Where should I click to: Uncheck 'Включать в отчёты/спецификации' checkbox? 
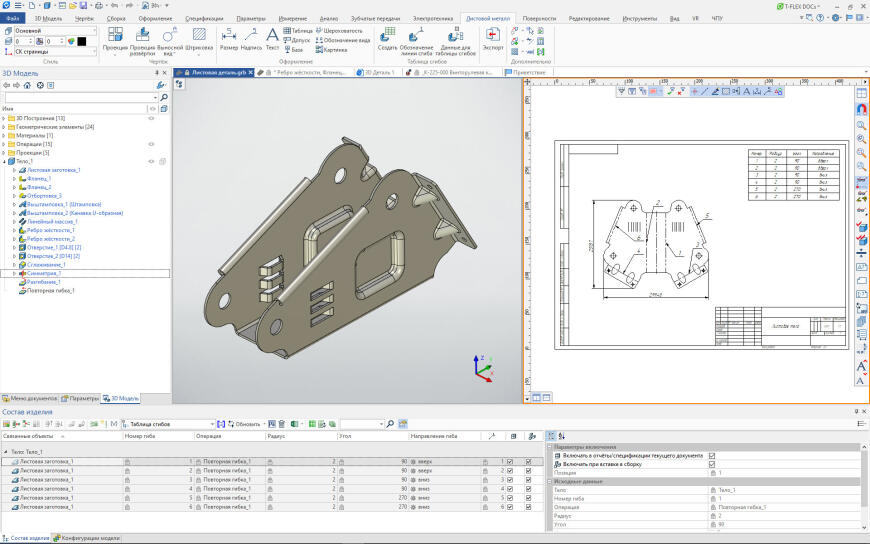(712, 456)
